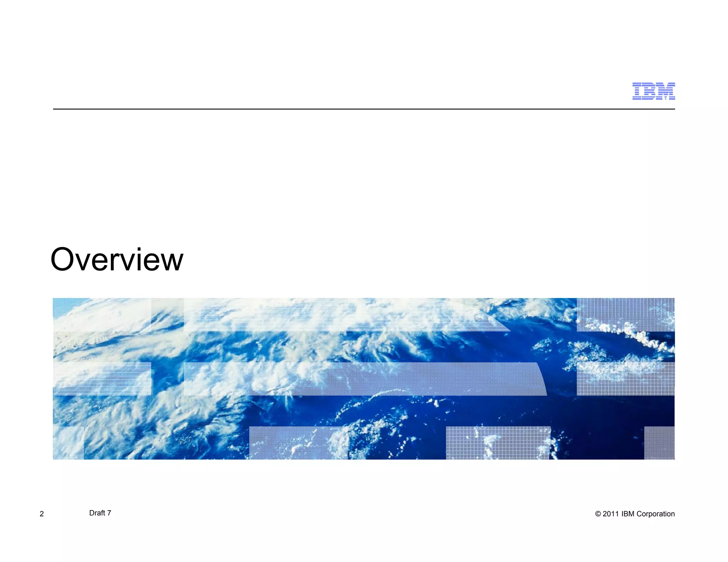Click the slide number 2
The image size is (728, 562).
(42, 514)
